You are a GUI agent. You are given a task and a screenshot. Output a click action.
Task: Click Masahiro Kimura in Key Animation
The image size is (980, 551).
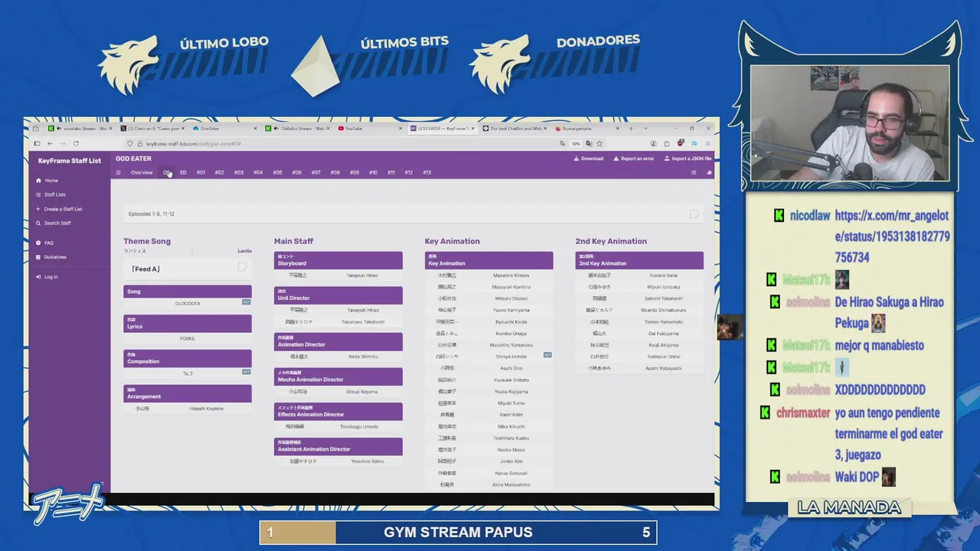(511, 275)
